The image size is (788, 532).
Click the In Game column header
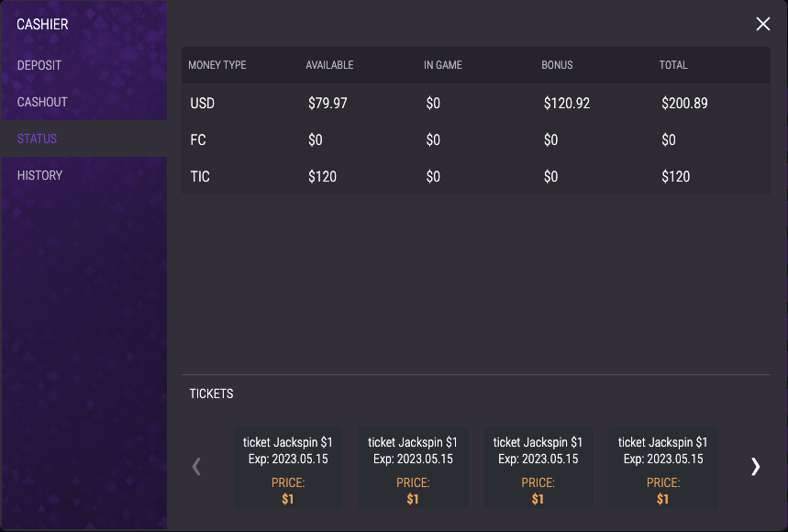[443, 65]
